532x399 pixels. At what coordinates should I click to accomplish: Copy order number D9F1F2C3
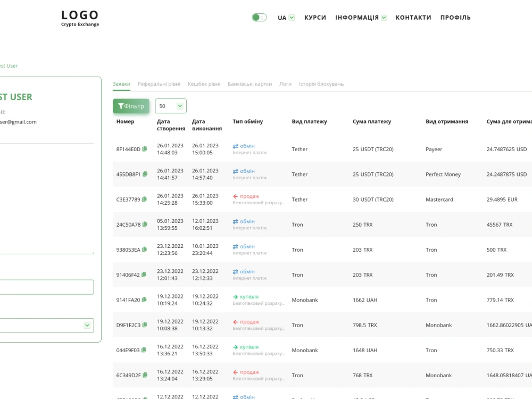(x=145, y=325)
